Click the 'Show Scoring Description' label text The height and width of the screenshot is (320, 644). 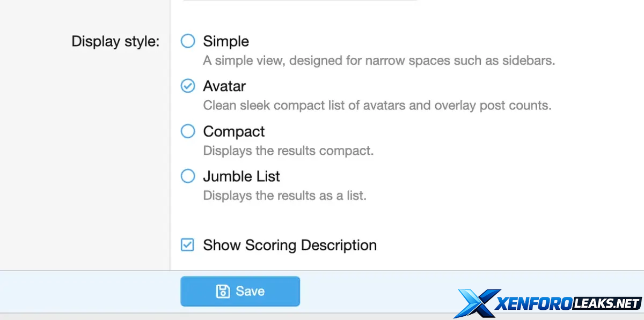(290, 245)
